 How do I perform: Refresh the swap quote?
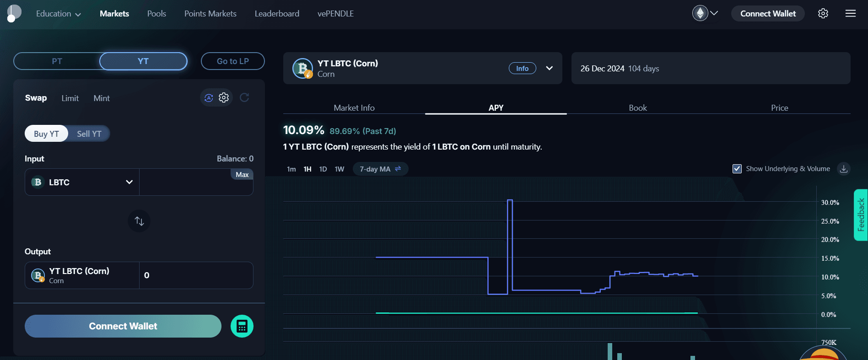coord(244,97)
